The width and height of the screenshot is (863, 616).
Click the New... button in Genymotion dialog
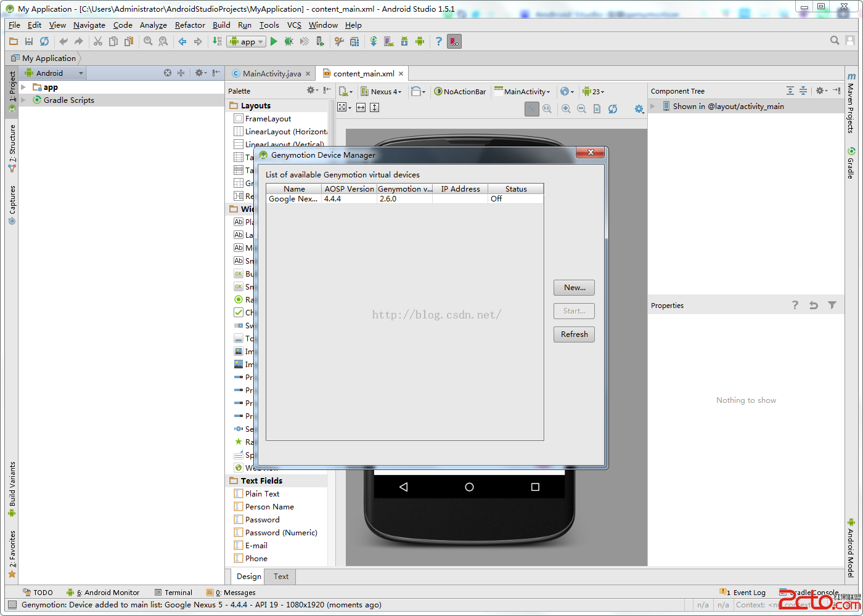(574, 288)
